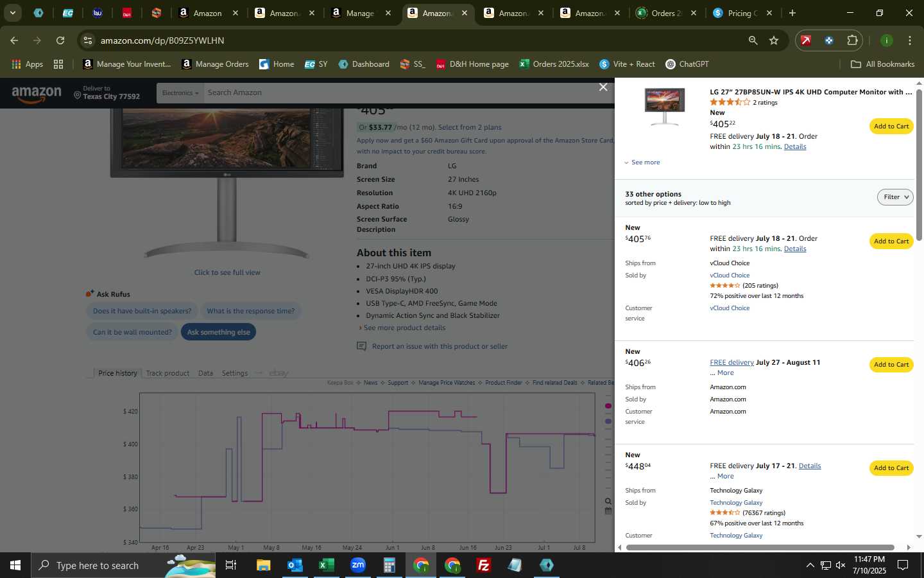Viewport: 924px width, 578px height.
Task: Open the green Chrome profile avatar
Action: (x=887, y=40)
